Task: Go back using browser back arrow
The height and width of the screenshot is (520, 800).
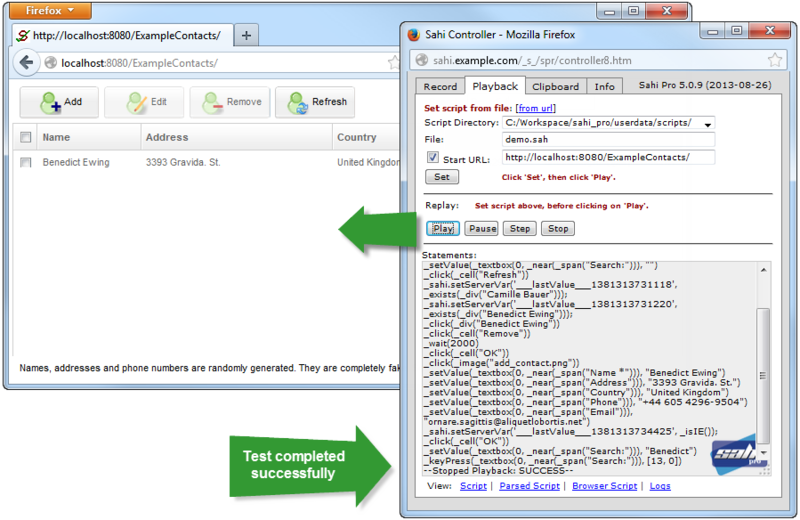Action: [26, 63]
